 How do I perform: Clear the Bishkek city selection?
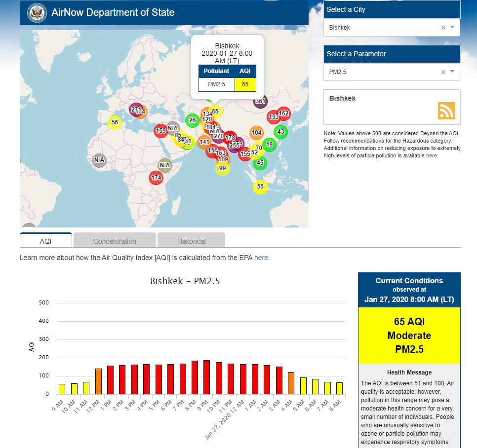[443, 28]
